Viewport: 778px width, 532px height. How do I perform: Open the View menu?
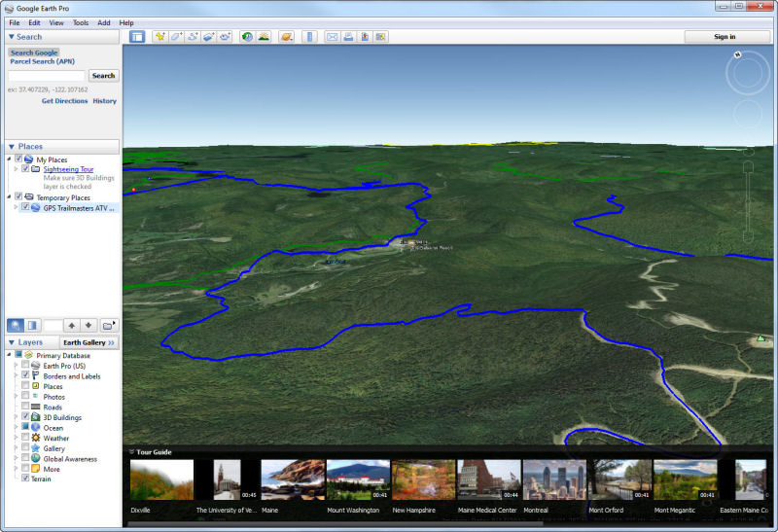coord(56,22)
